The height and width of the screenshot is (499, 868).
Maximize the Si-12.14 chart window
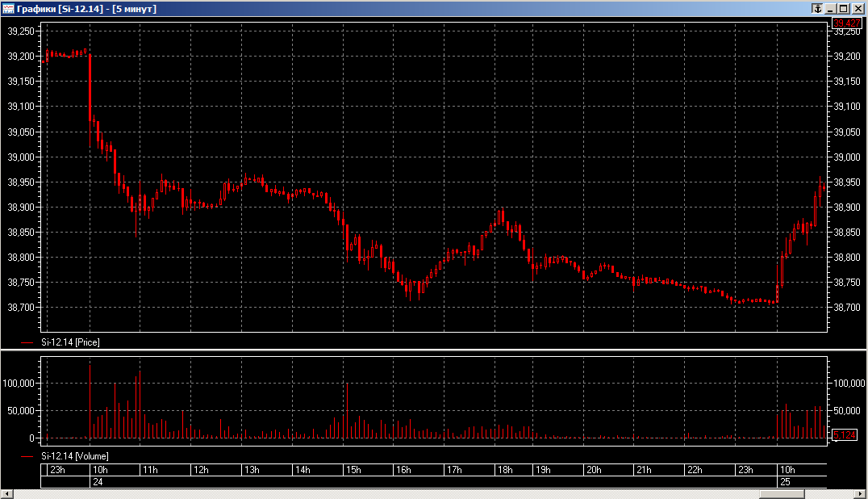(x=844, y=8)
